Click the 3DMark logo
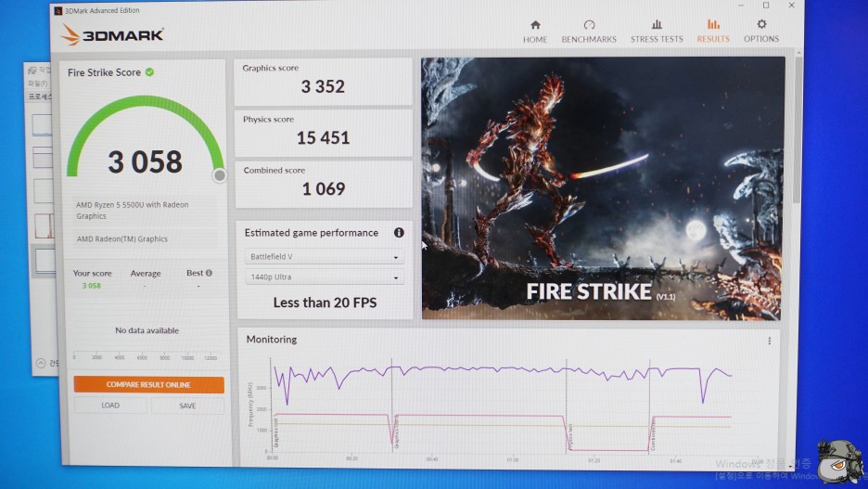This screenshot has height=489, width=868. pos(112,35)
